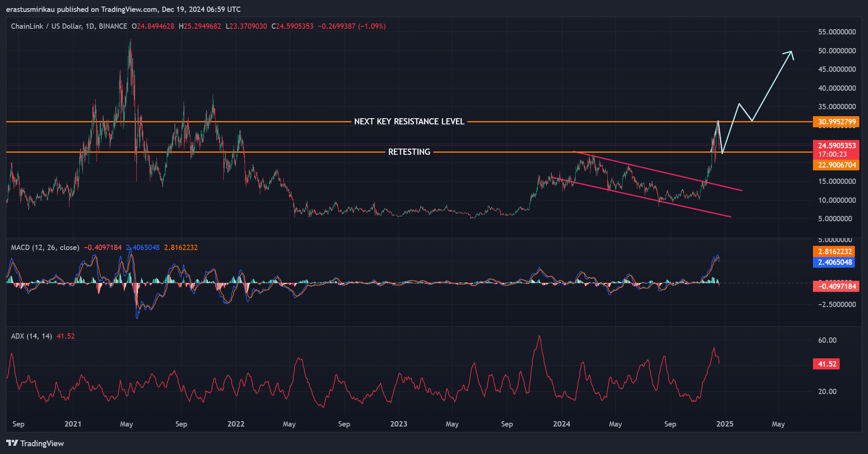
Task: Click the orange 2.8162232 MACD signal tag
Action: tap(834, 252)
